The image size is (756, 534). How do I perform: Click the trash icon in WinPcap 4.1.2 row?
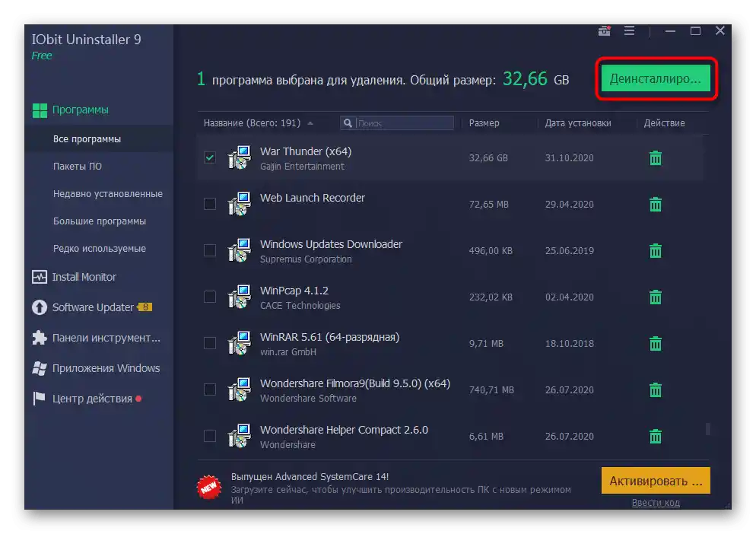[656, 297]
